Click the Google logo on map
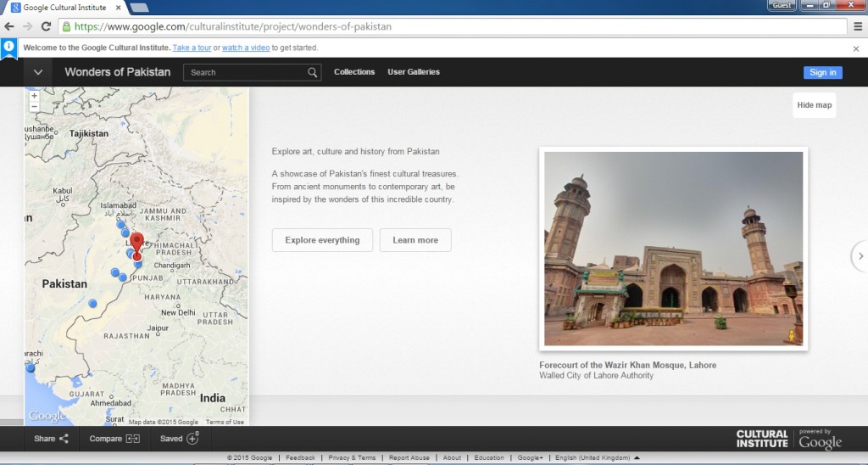 (x=47, y=416)
